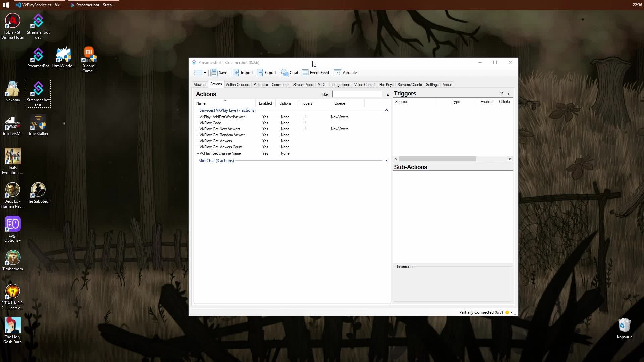Click the Export toolbar icon
644x362 pixels.
(x=260, y=73)
